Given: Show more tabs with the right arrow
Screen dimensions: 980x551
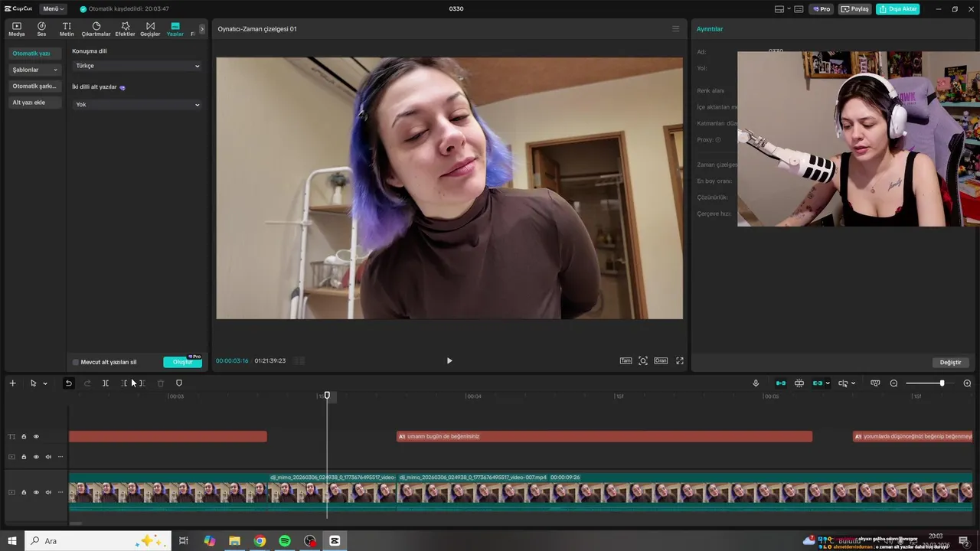Looking at the screenshot, I should coord(202,29).
